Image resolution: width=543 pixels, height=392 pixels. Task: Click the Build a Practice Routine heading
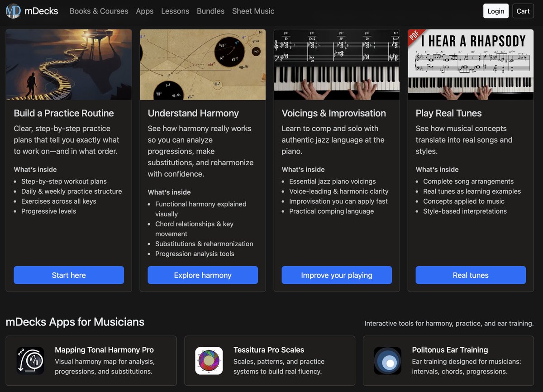(x=64, y=113)
